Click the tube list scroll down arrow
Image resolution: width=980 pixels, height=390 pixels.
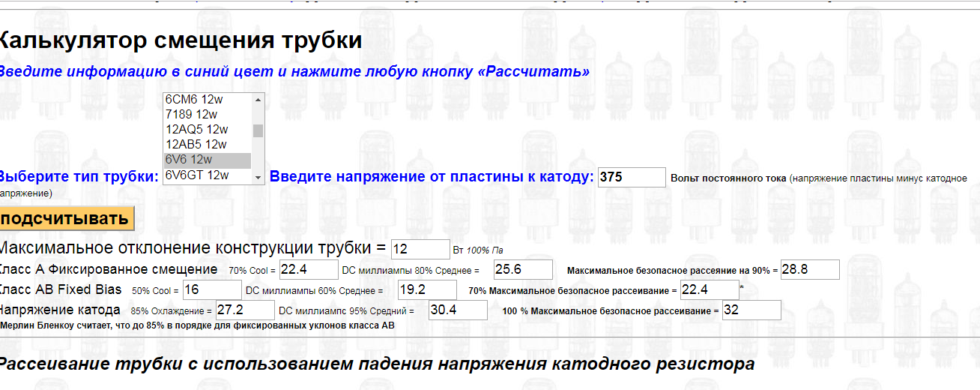click(x=258, y=177)
